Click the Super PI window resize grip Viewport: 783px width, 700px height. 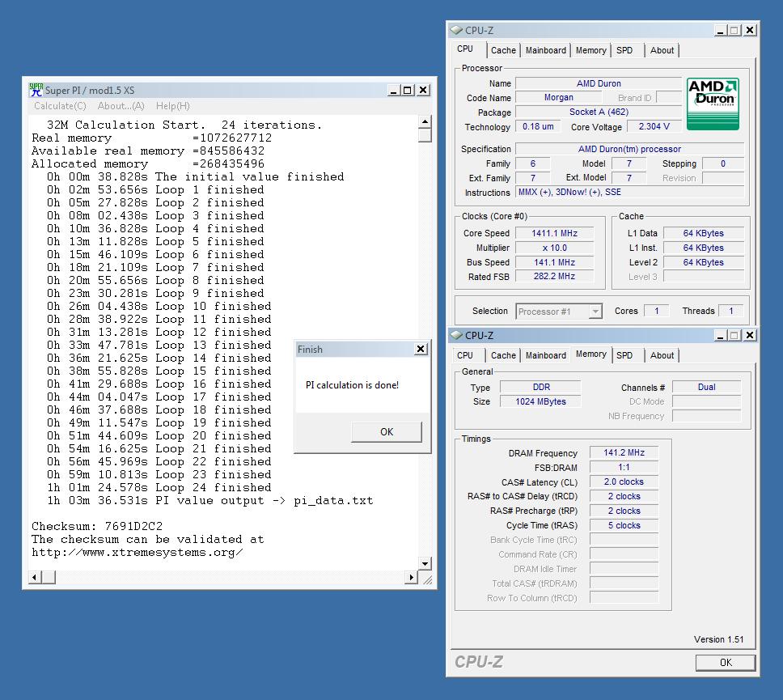pyautogui.click(x=427, y=579)
